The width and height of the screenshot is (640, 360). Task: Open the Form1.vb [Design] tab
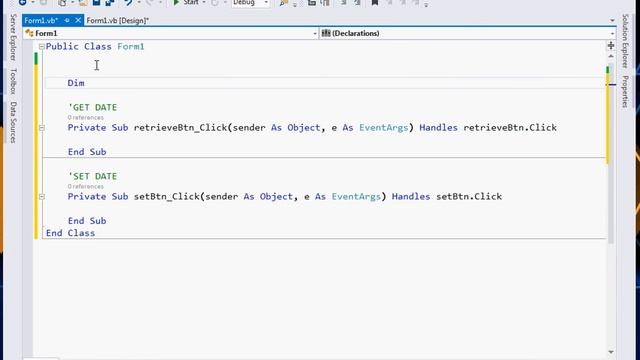click(118, 20)
